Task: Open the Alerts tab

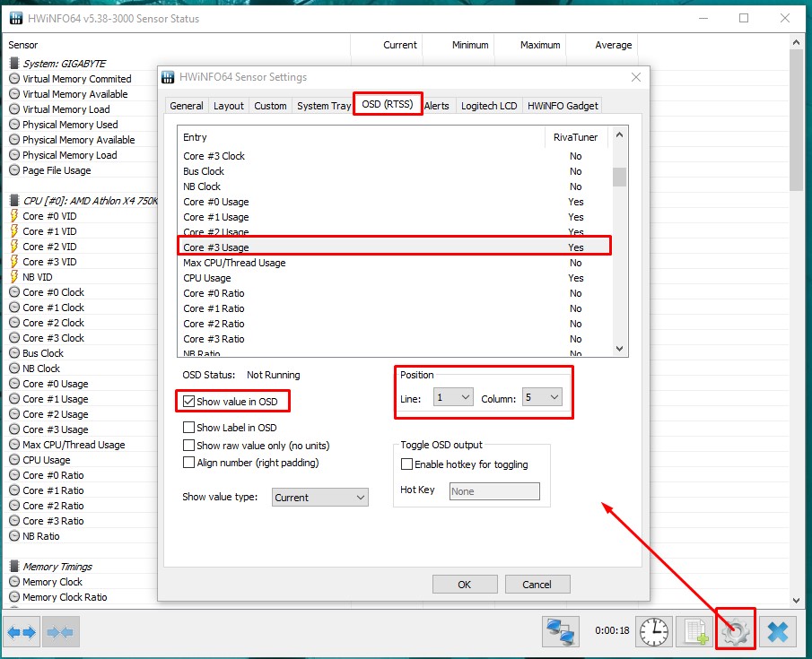Action: [x=437, y=106]
